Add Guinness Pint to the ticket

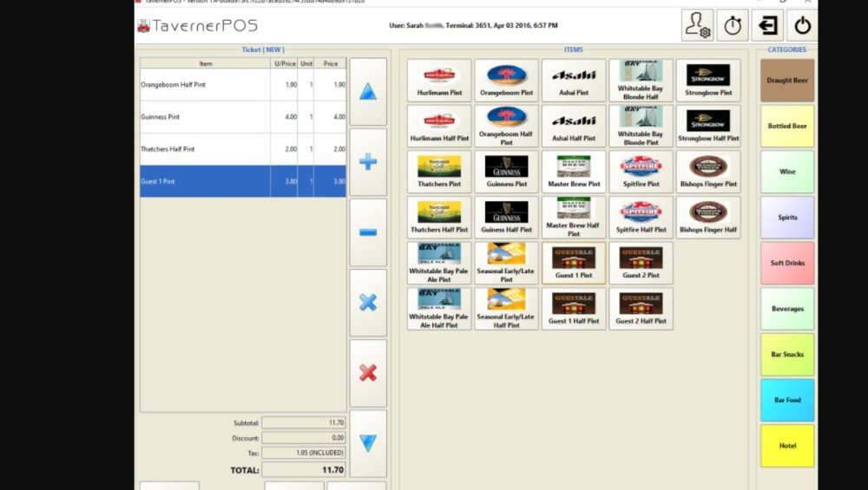point(506,172)
